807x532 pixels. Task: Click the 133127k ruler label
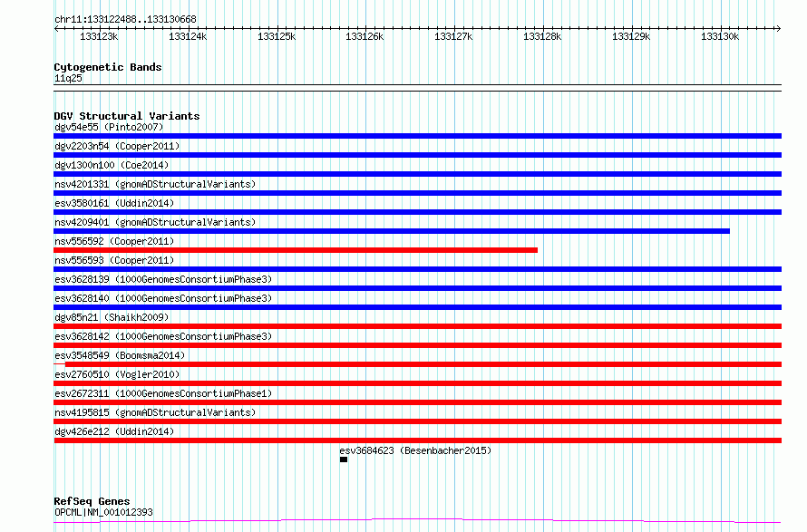point(453,37)
